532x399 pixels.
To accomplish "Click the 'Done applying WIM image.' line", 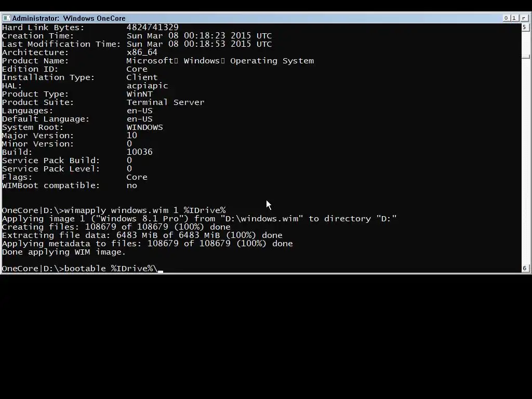I will click(64, 252).
